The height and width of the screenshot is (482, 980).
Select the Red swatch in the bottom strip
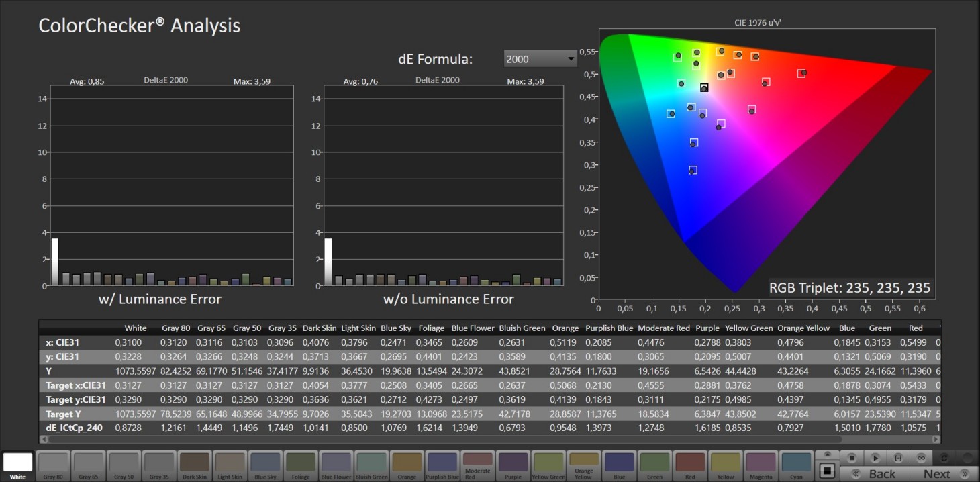point(689,466)
